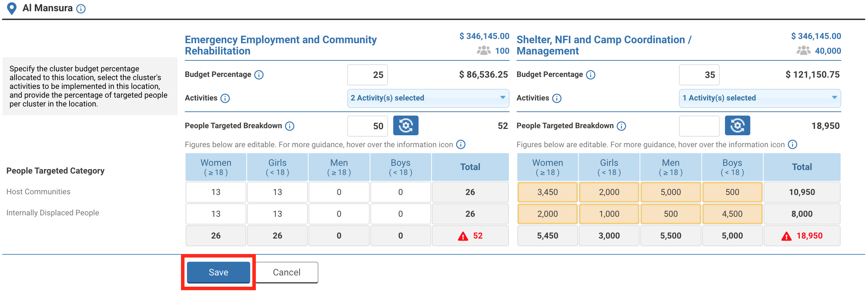The width and height of the screenshot is (868, 293).
Task: Edit Shelter Host Communities Women field 3,450
Action: 548,192
